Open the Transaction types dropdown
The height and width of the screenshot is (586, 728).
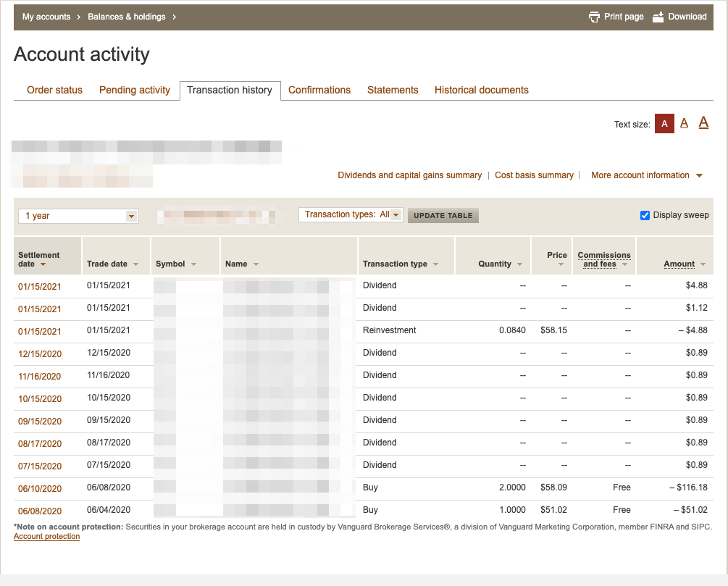click(x=396, y=215)
